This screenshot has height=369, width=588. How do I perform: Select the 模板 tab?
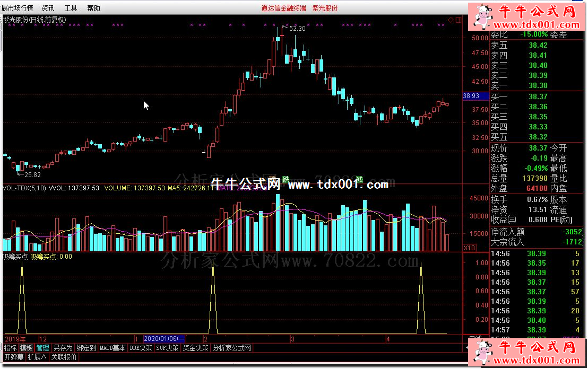pyautogui.click(x=26, y=348)
